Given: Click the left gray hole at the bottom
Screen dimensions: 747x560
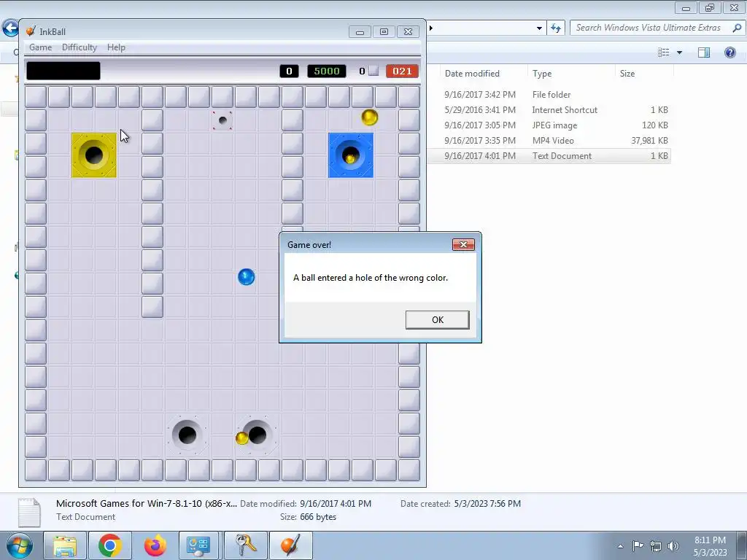Looking at the screenshot, I should pos(187,435).
